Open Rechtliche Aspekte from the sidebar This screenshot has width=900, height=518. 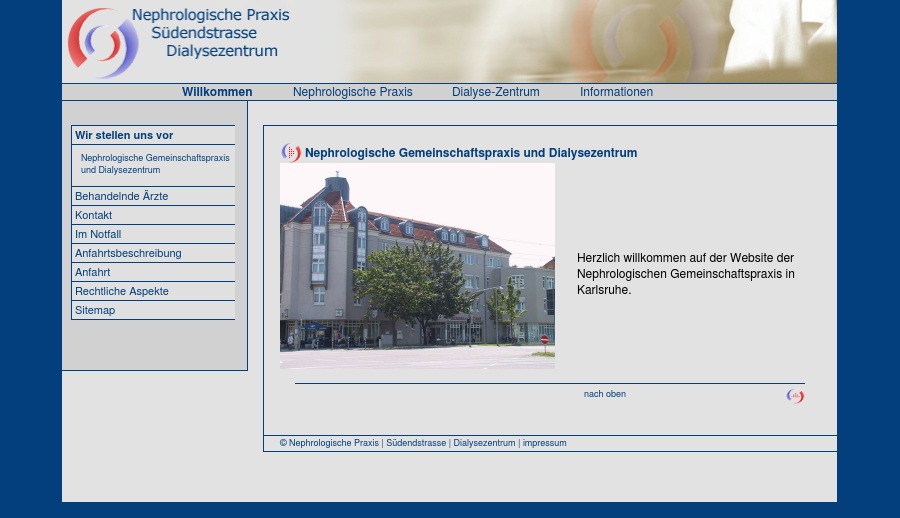[122, 291]
